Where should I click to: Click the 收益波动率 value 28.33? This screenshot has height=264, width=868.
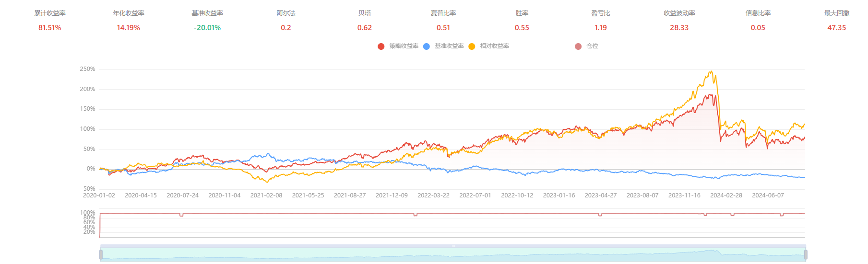[679, 28]
